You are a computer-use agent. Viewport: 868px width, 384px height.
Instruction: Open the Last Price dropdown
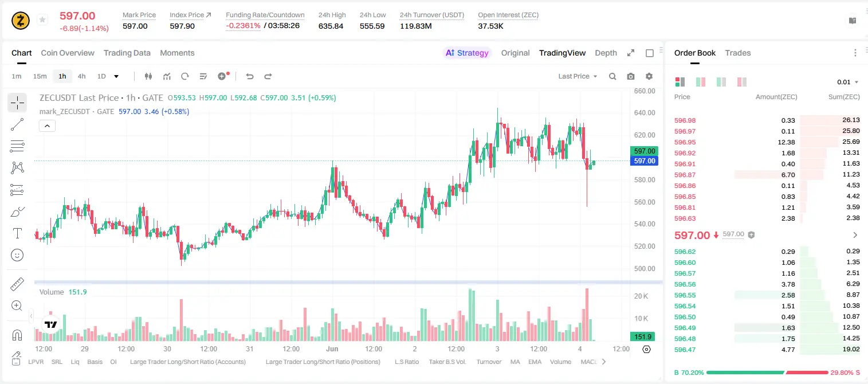578,76
